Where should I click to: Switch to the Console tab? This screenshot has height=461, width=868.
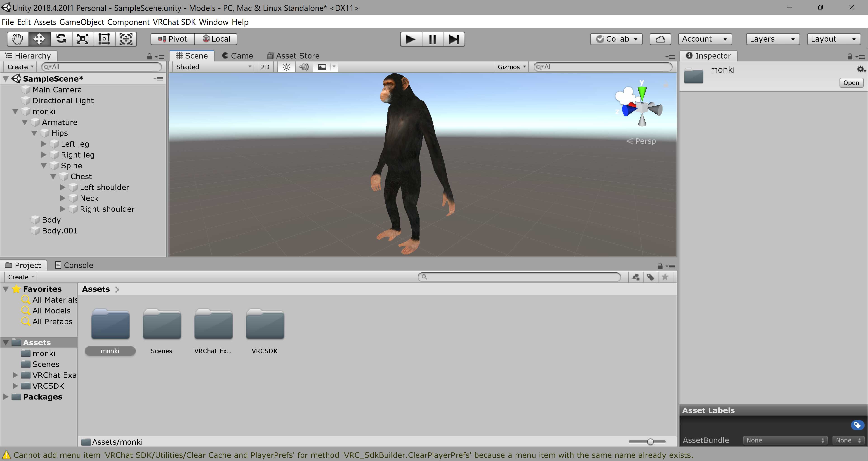[74, 265]
